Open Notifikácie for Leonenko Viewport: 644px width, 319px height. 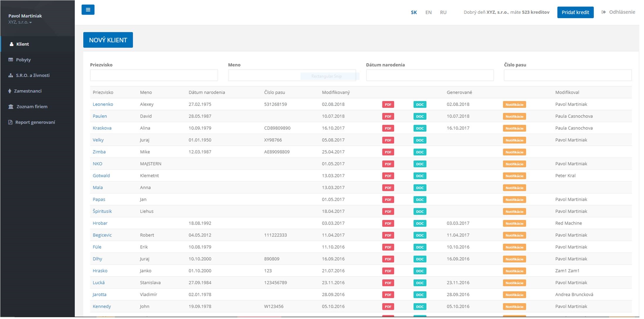pos(514,104)
